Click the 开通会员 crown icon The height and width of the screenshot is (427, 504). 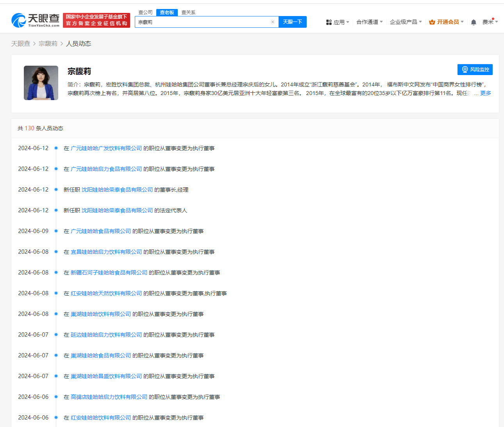(x=432, y=22)
